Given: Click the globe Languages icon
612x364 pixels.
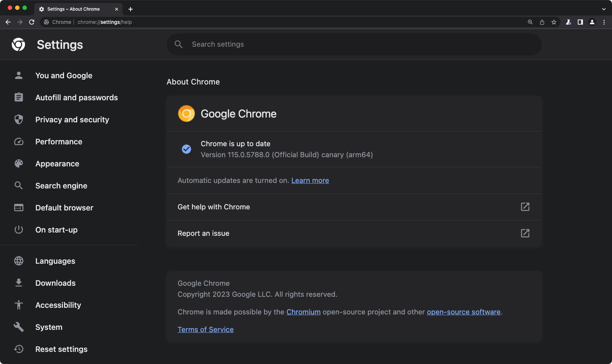Looking at the screenshot, I should [19, 261].
